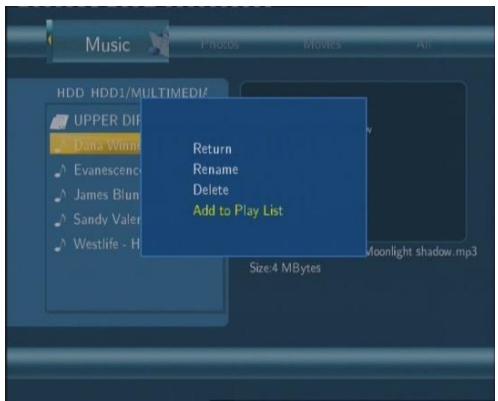Click the note icon beside Evanescence
The width and height of the screenshot is (498, 401).
60,171
